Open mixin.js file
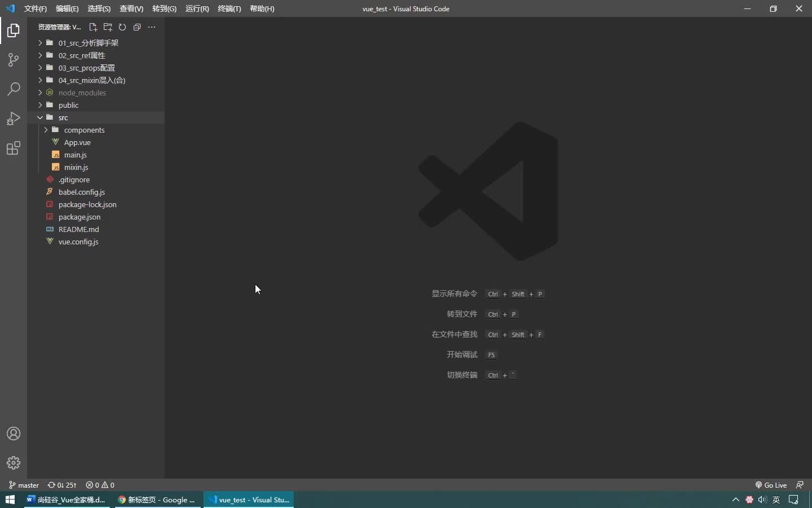Screen dimensions: 812x508 96,167
